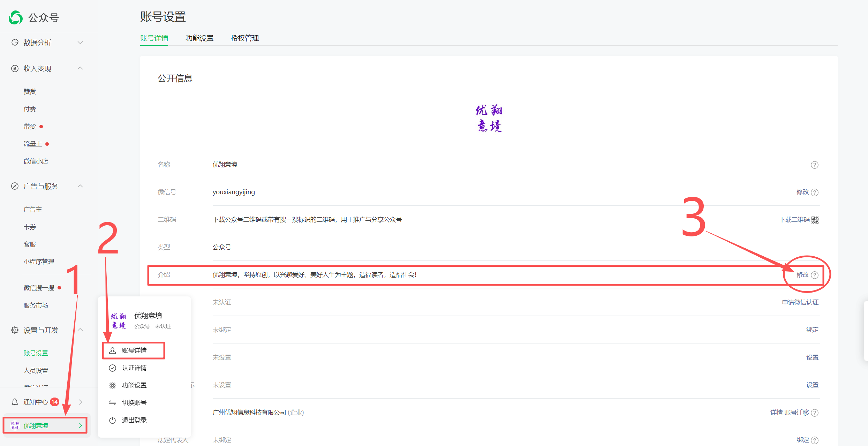Click 修改 link in the 介绍 row
This screenshot has height=446, width=868.
click(x=802, y=275)
